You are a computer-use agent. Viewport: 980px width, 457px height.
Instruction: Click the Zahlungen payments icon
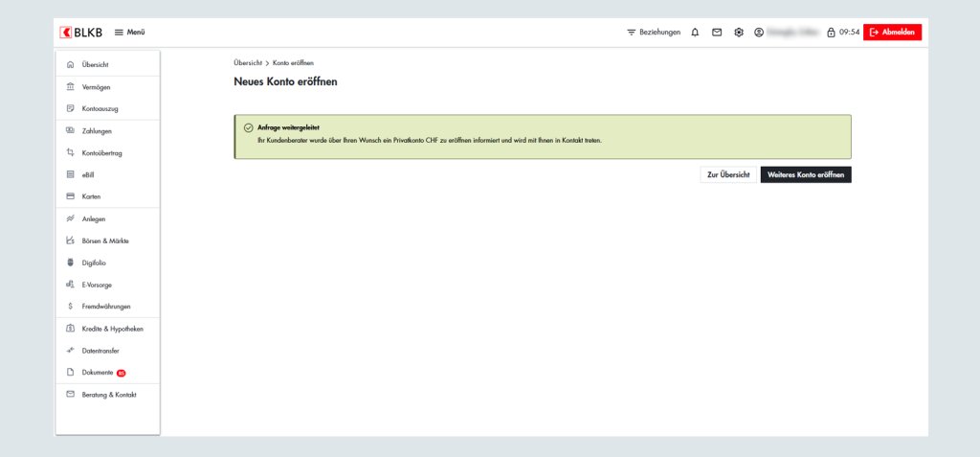[70, 131]
